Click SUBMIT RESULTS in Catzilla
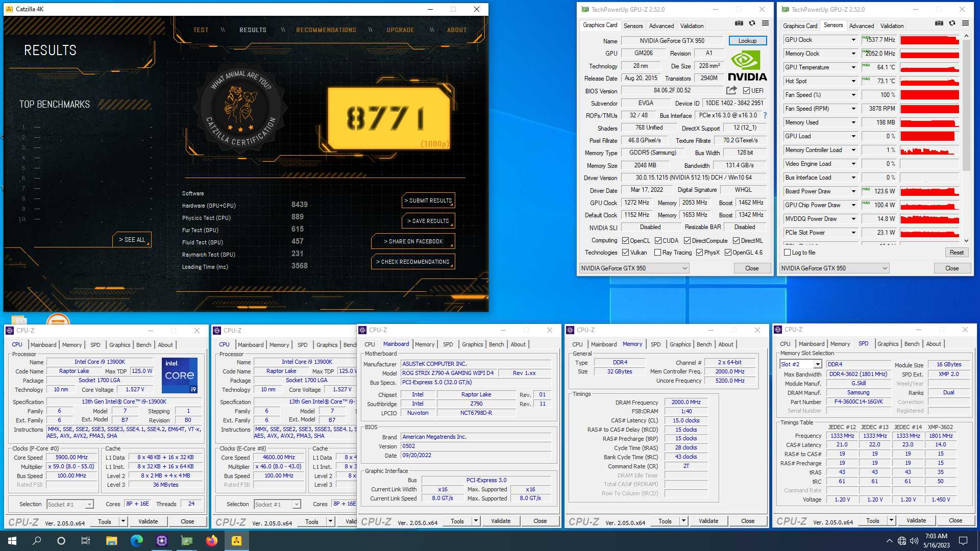The width and height of the screenshot is (980, 551). (x=428, y=201)
